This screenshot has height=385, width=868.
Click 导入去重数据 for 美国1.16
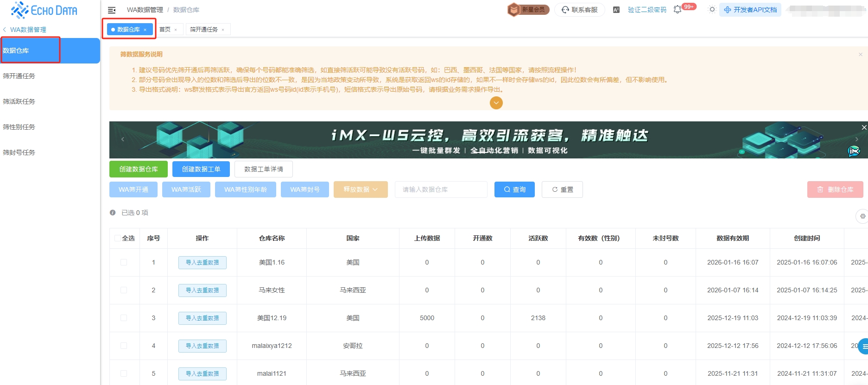[203, 263]
